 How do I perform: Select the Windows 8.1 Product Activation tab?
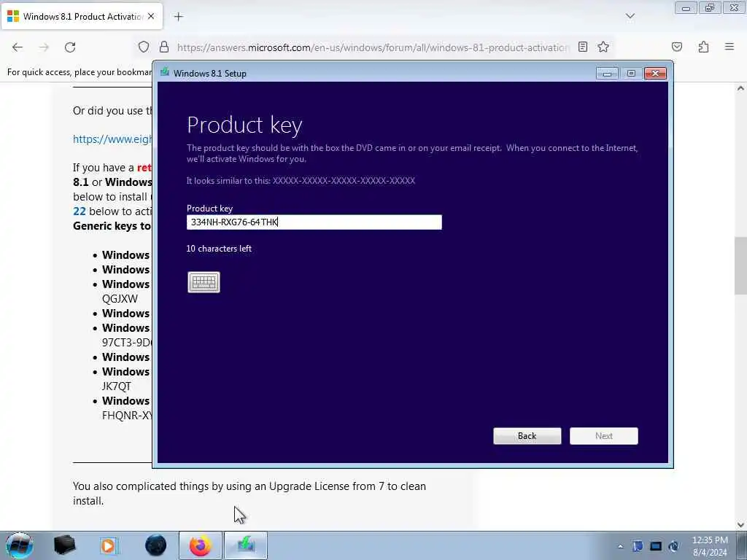point(82,16)
